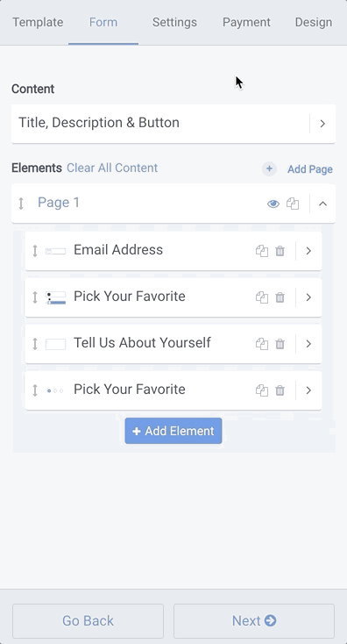The height and width of the screenshot is (644, 347).
Task: Go to the Next step
Action: click(254, 620)
